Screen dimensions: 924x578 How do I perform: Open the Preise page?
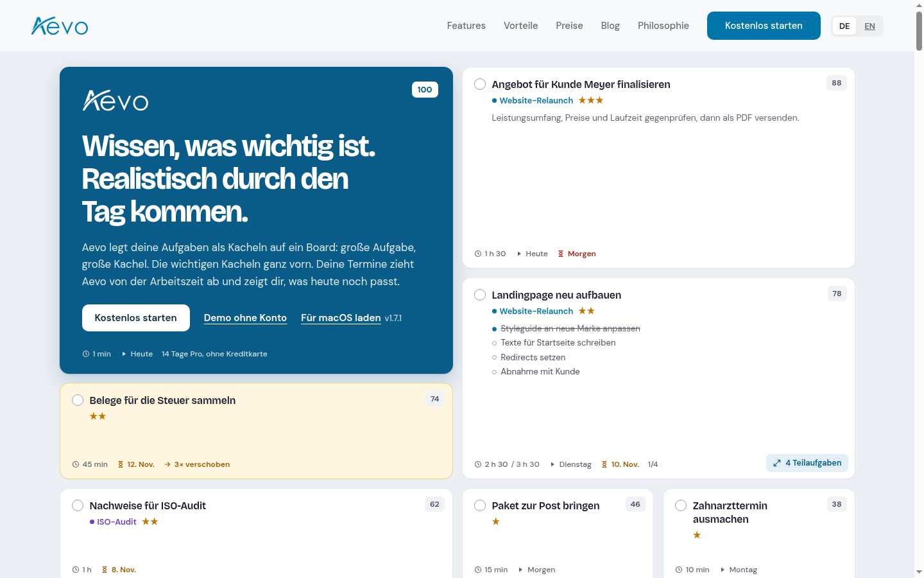point(570,26)
